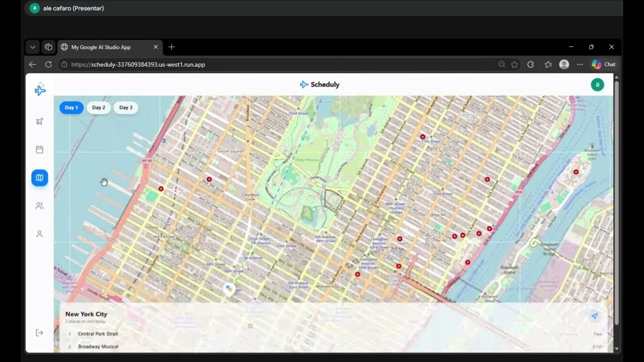Select the My Google AI Studio App tab

coord(110,47)
